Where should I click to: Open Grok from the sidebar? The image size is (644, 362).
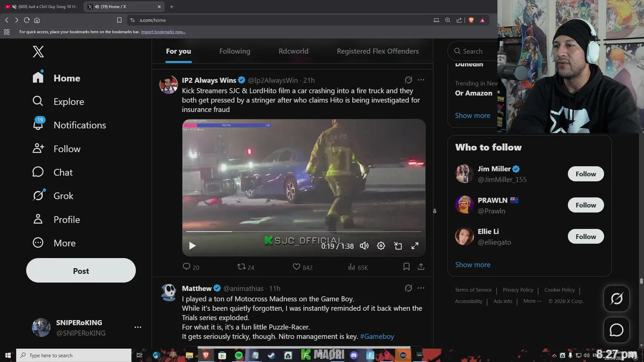pyautogui.click(x=53, y=196)
